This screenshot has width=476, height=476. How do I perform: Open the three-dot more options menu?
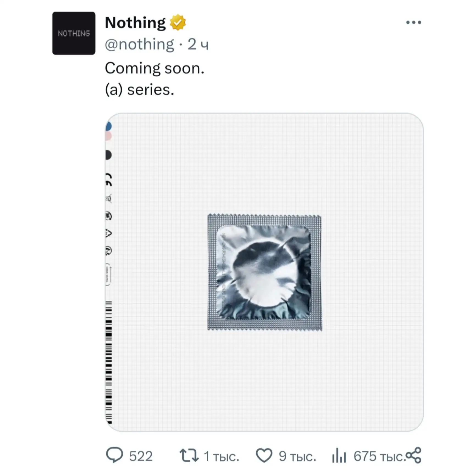point(413,23)
